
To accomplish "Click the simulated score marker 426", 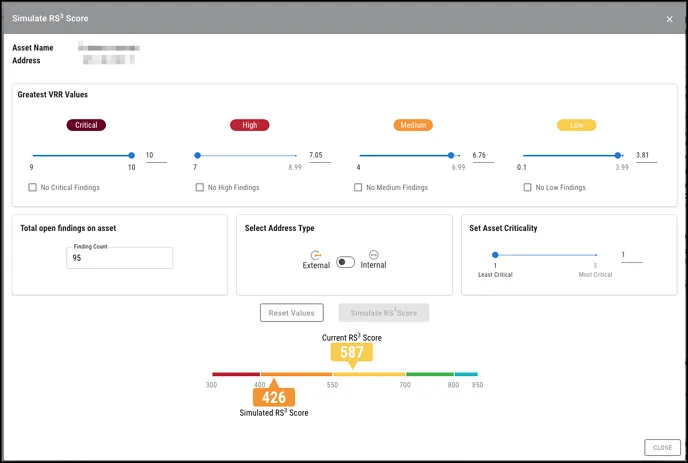I will [274, 397].
